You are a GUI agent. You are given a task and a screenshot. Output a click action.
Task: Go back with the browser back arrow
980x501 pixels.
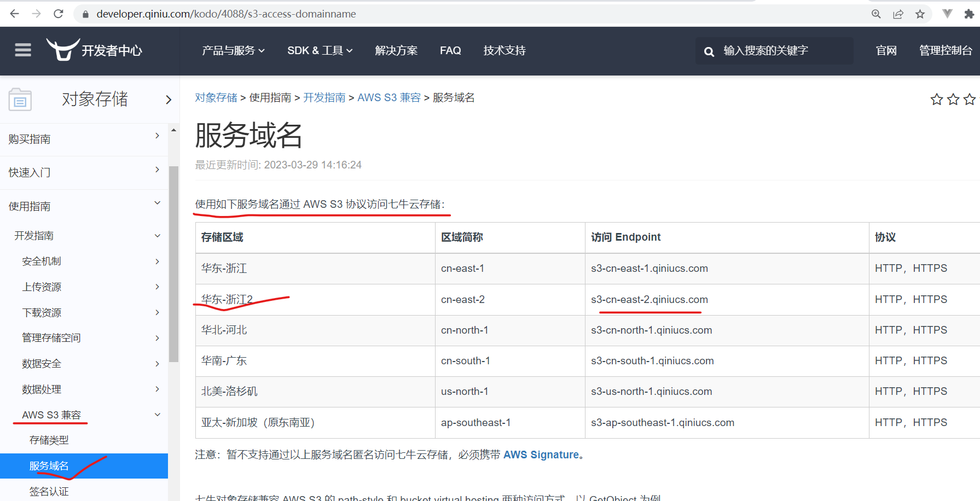coord(15,14)
